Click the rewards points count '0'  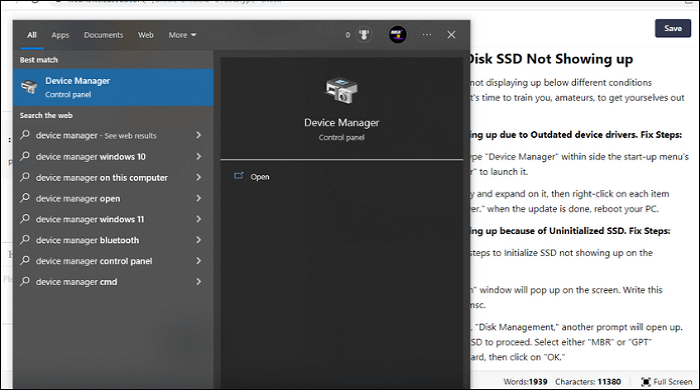click(x=348, y=35)
